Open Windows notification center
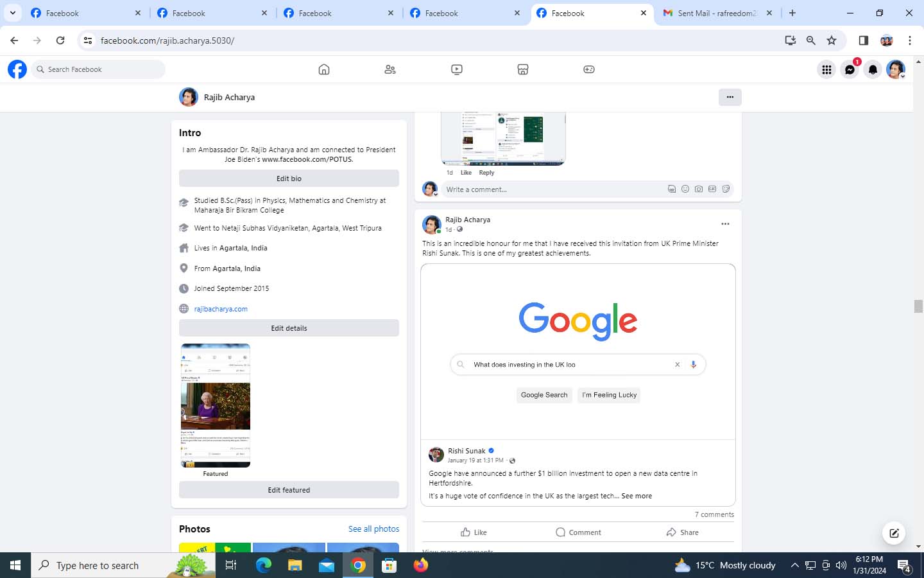This screenshot has height=578, width=924. pyautogui.click(x=905, y=566)
